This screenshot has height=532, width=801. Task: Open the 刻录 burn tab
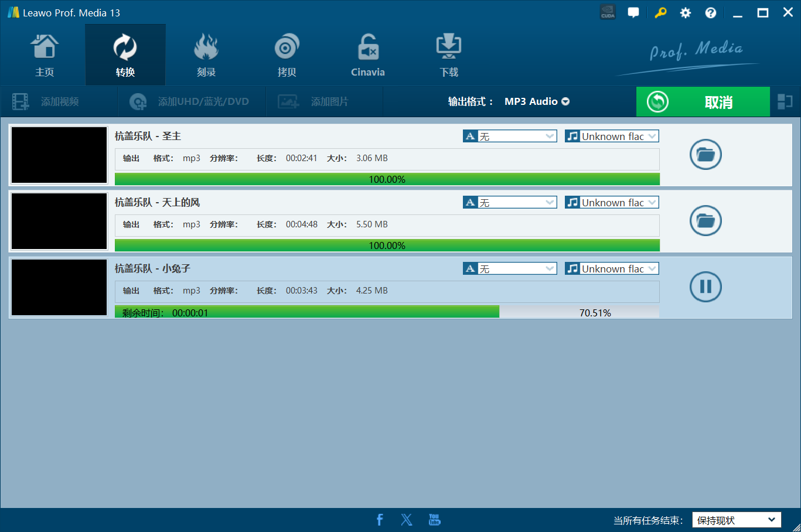click(206, 55)
